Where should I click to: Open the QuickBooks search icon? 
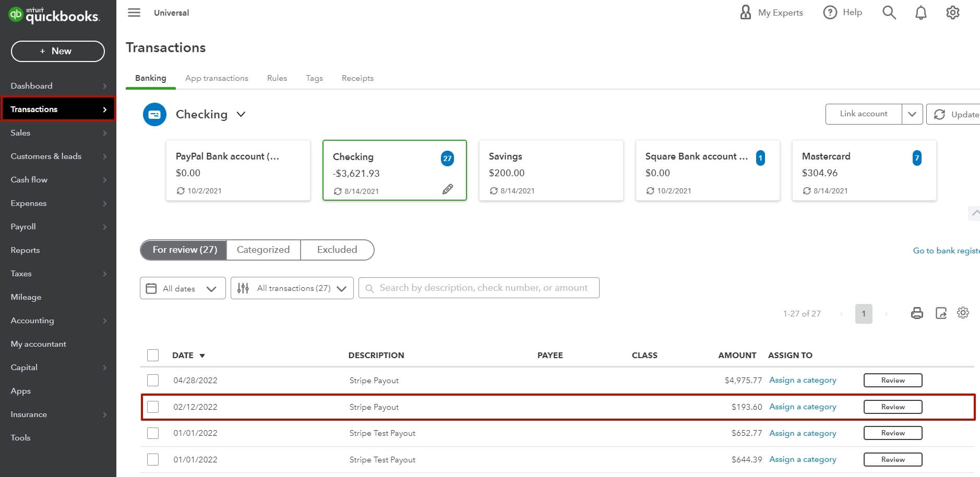pyautogui.click(x=889, y=12)
